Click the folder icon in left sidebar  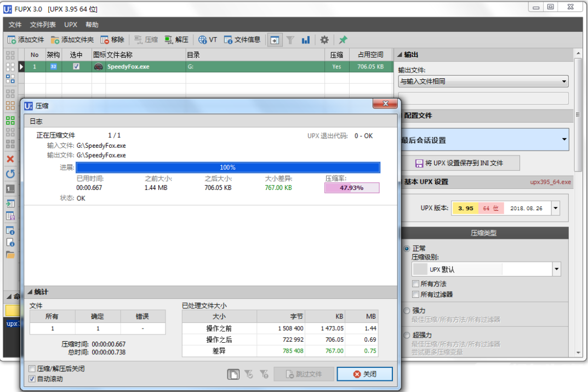[x=10, y=255]
